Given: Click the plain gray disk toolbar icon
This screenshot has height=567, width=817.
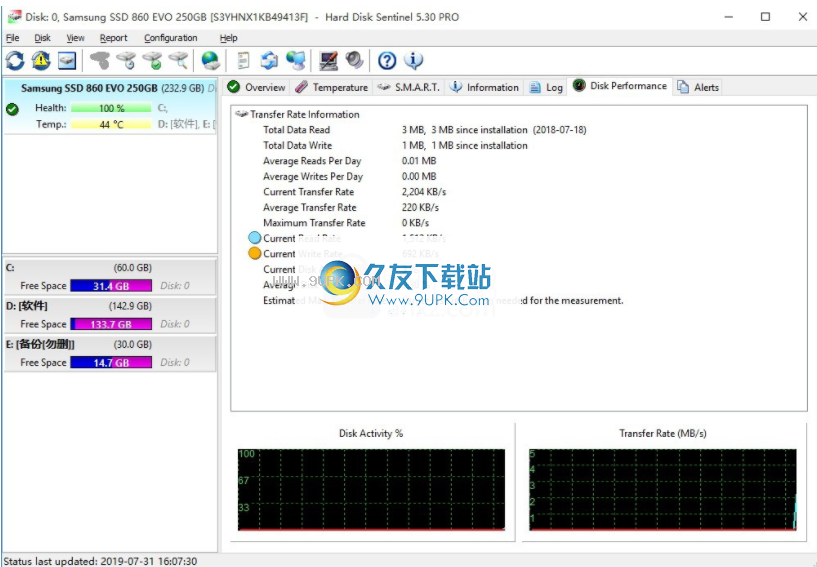Looking at the screenshot, I should coord(100,60).
